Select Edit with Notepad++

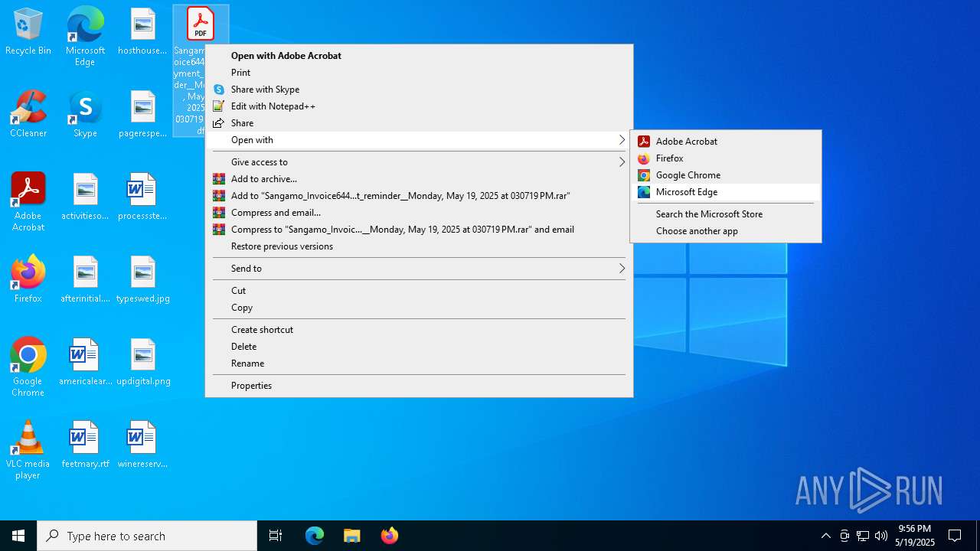(419, 106)
